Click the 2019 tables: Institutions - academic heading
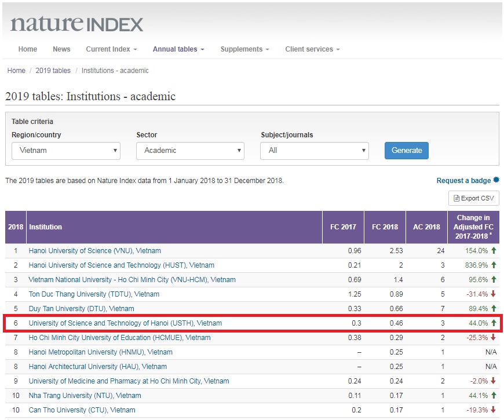This screenshot has width=504, height=420. tap(90, 96)
